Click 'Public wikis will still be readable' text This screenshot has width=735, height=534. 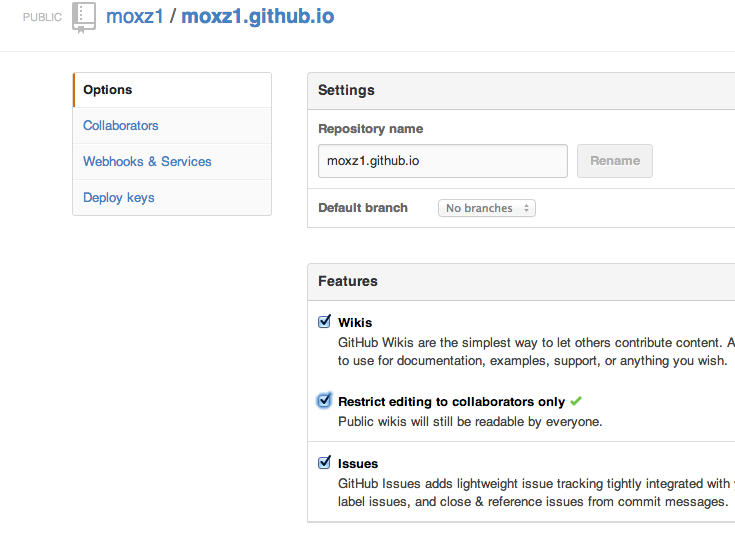click(470, 422)
